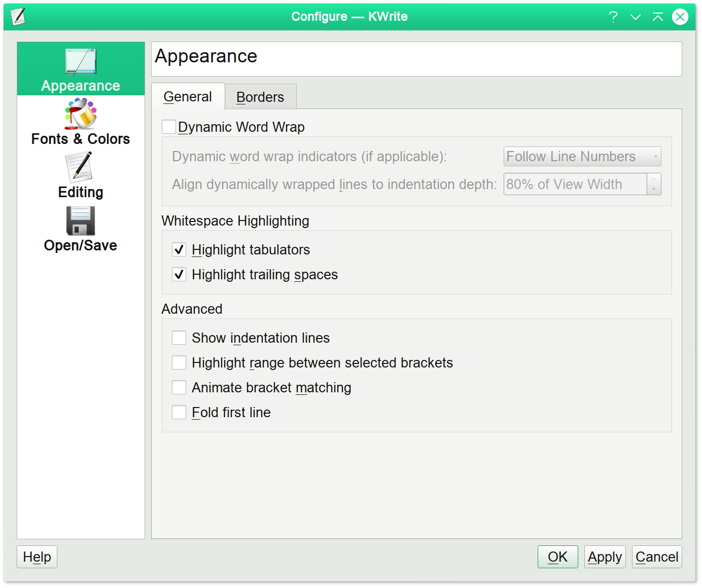This screenshot has height=588, width=702.
Task: Open the Appearance settings page icon
Action: tap(81, 62)
